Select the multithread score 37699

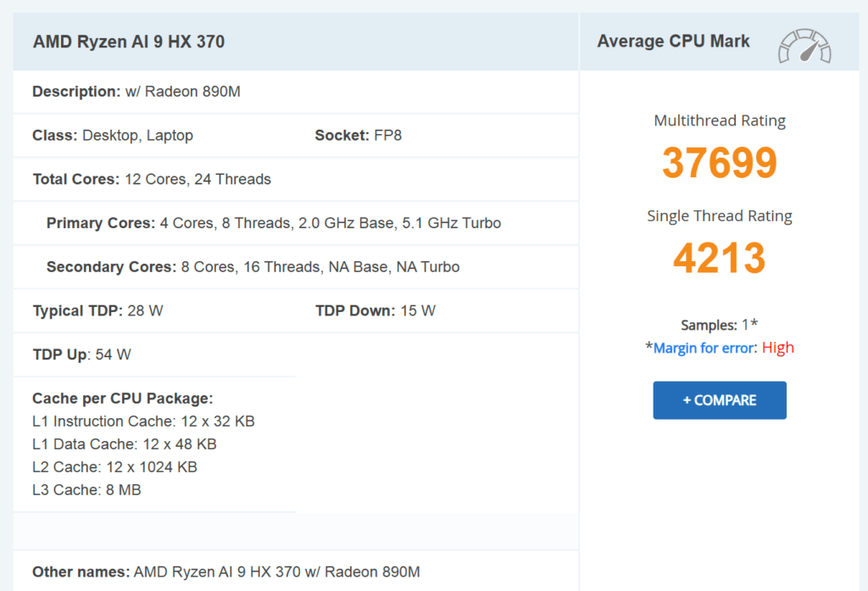720,163
